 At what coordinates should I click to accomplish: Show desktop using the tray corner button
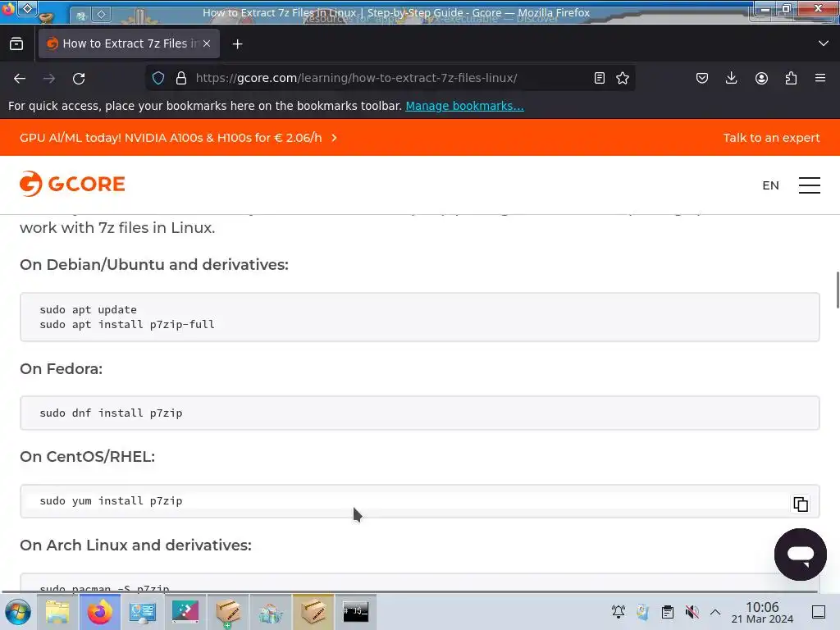[819, 612]
